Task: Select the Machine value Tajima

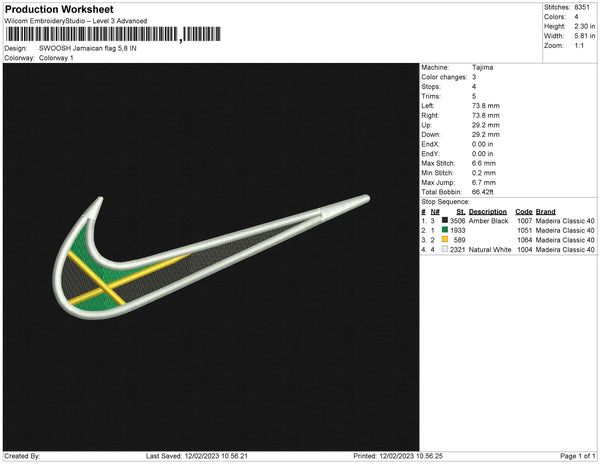Action: [482, 67]
